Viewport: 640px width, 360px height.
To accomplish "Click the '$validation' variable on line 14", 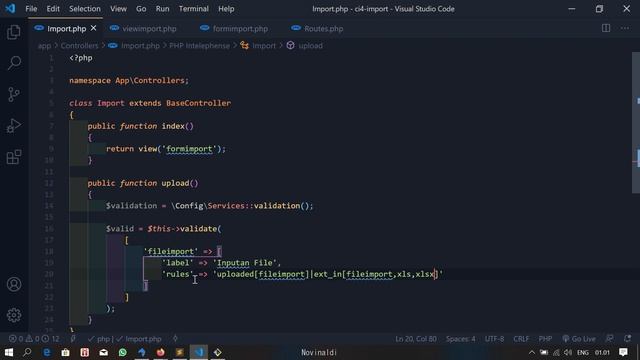I will 131,206.
